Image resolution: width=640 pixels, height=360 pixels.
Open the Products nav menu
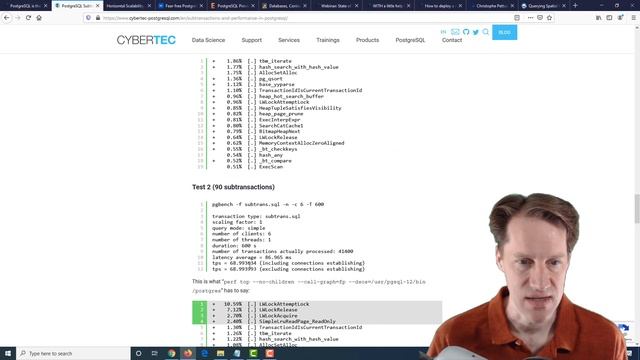pyautogui.click(x=367, y=40)
